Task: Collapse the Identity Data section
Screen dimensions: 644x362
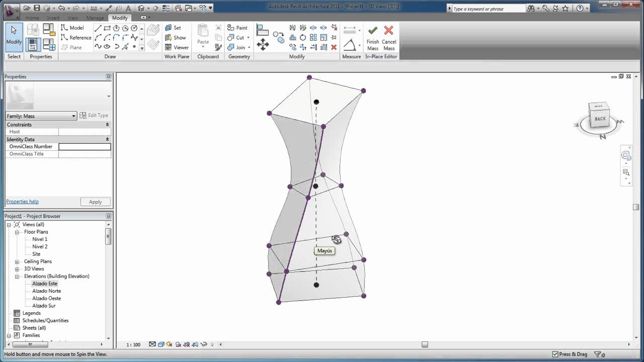Action: [107, 140]
